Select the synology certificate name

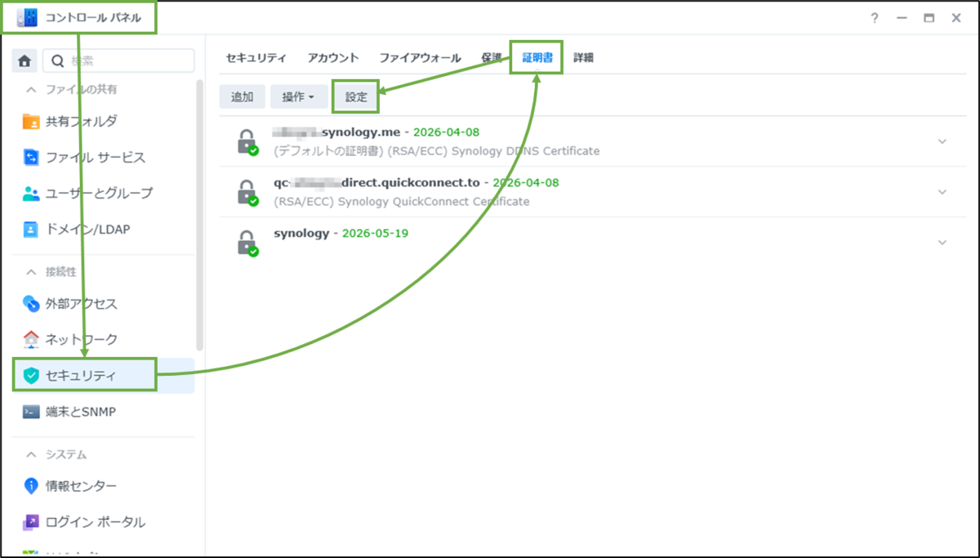coord(301,233)
